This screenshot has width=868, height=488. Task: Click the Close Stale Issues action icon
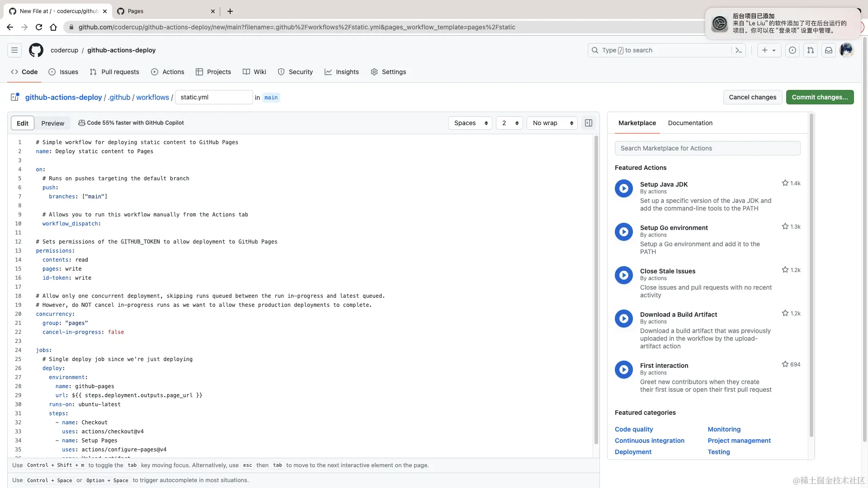(624, 275)
